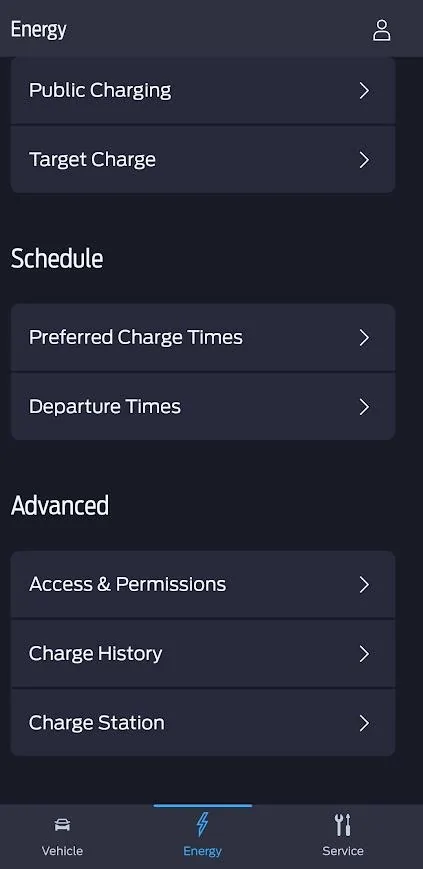Click the arrow beside Departure Times
423x869 pixels.
(x=364, y=407)
